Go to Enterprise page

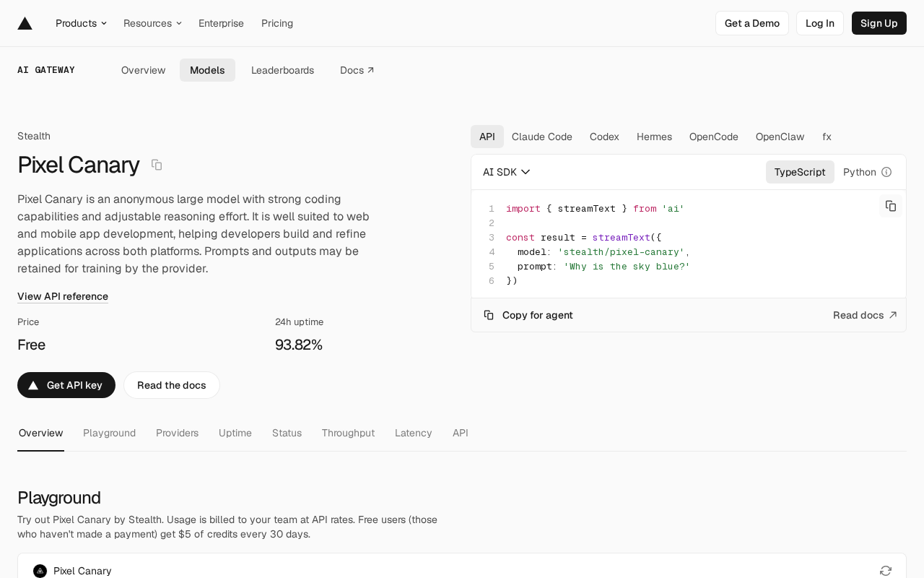[221, 23]
